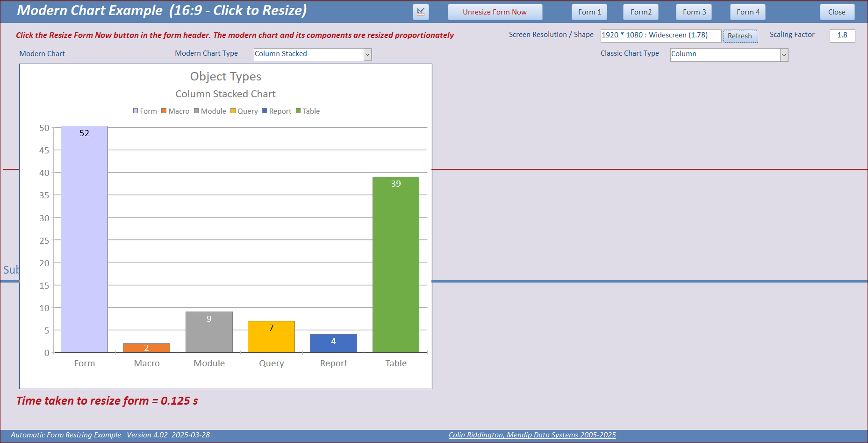Click the Screen Resolution / Shape label
868x443 pixels.
(551, 35)
